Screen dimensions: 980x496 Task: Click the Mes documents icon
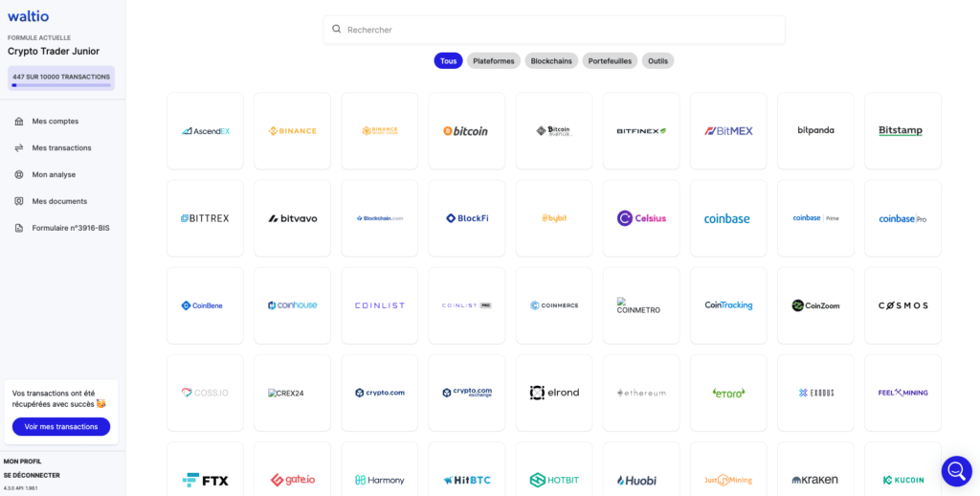(19, 201)
